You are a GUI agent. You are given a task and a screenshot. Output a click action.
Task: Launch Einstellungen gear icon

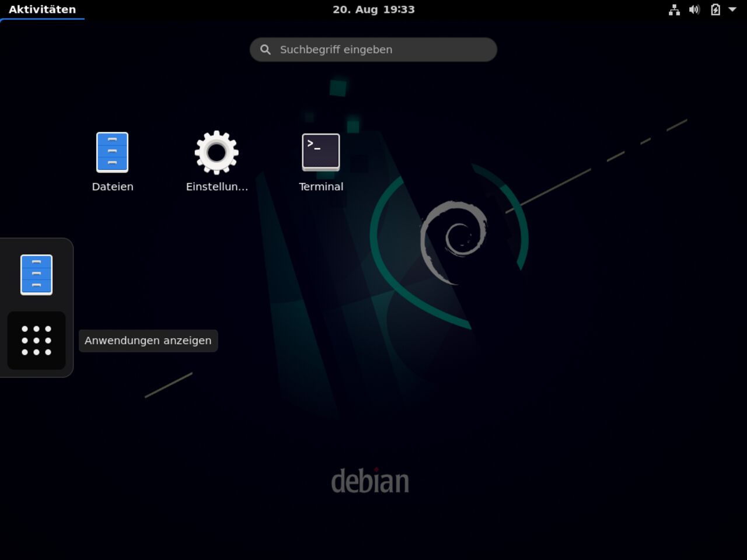coord(217,152)
